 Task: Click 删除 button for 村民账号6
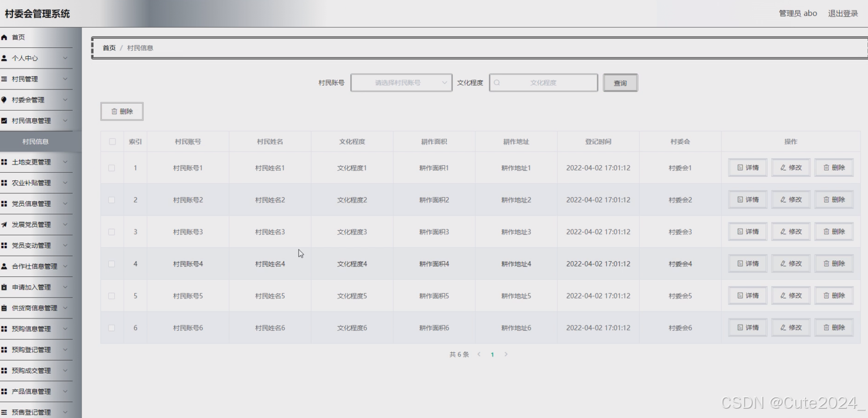(834, 328)
